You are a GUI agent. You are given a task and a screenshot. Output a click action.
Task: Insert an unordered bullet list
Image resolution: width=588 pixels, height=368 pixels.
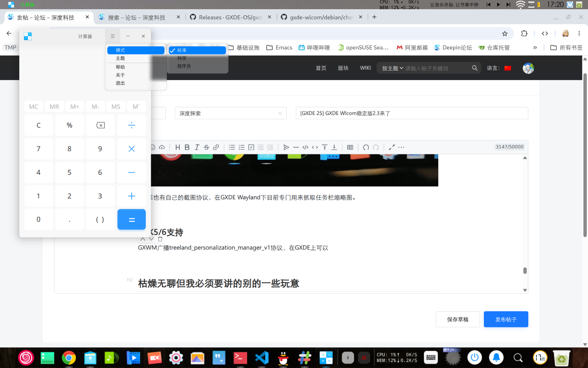[x=232, y=147]
